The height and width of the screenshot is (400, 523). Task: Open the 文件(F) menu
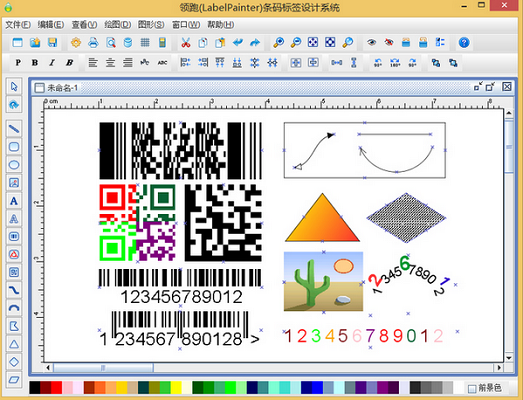[18, 25]
